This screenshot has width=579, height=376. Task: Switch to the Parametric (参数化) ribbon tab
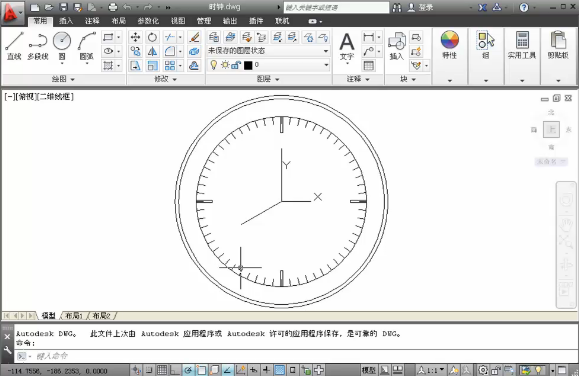click(x=148, y=21)
